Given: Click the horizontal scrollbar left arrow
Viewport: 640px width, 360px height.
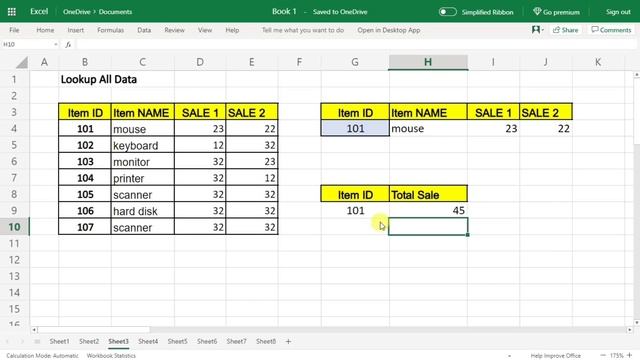Looking at the screenshot, I should click(x=34, y=330).
